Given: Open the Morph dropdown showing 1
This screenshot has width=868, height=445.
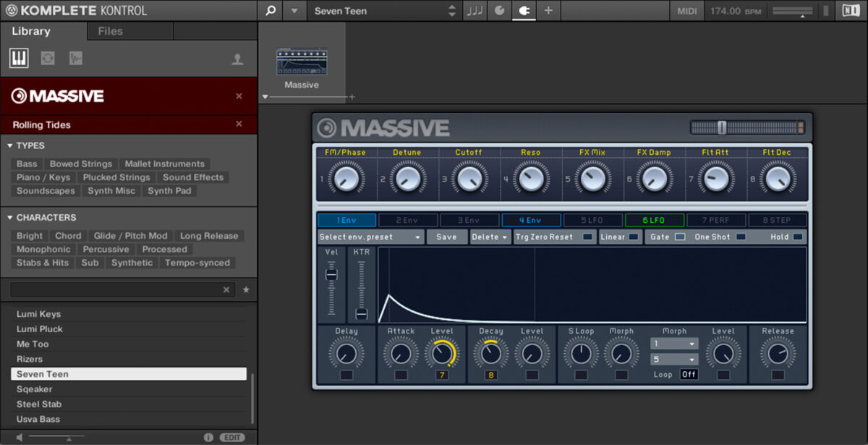Looking at the screenshot, I should [x=674, y=344].
